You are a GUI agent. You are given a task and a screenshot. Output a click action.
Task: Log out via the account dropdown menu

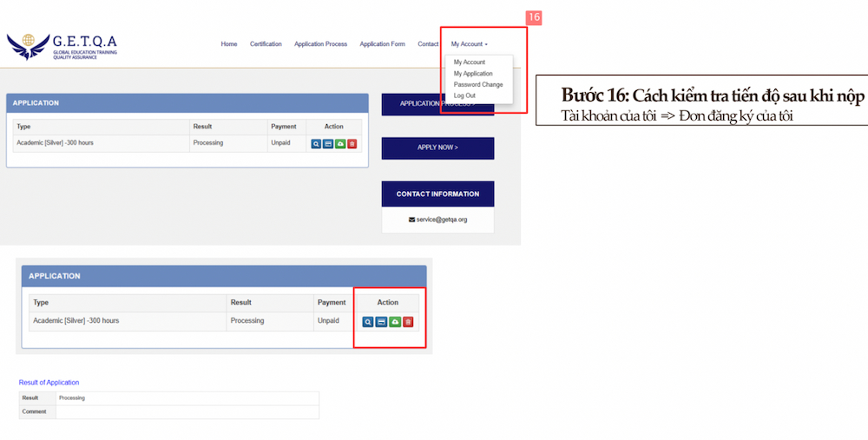[464, 95]
